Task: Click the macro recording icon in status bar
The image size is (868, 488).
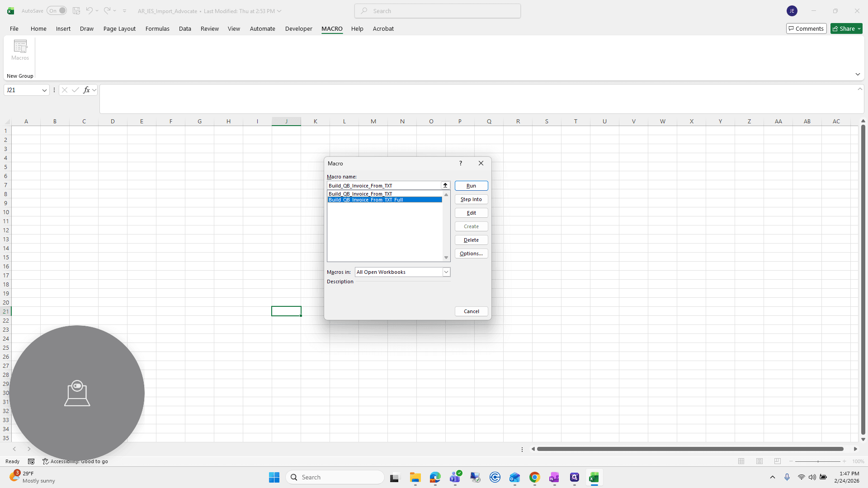Action: pos(31,461)
